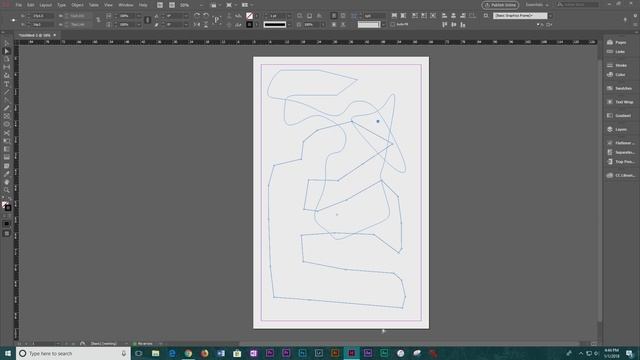Click the fill swatch in control bar

[249, 16]
